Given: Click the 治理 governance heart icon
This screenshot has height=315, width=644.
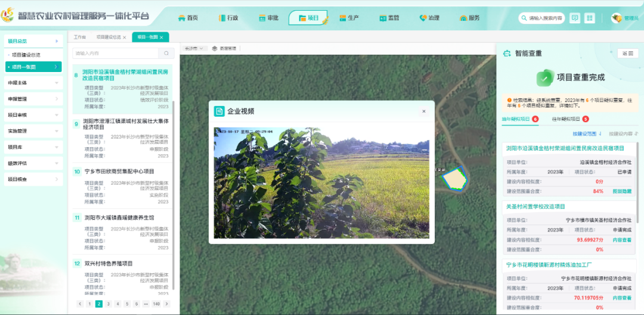Looking at the screenshot, I should pos(423,18).
